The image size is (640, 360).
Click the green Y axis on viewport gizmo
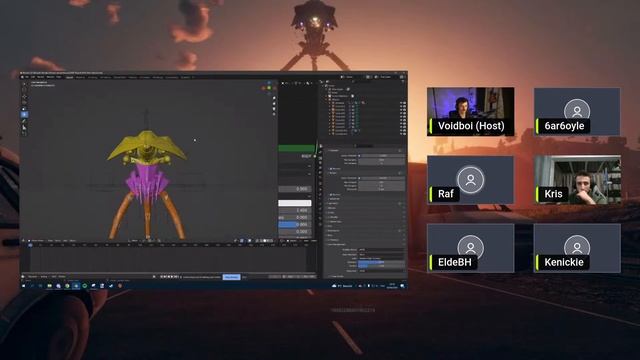click(269, 88)
